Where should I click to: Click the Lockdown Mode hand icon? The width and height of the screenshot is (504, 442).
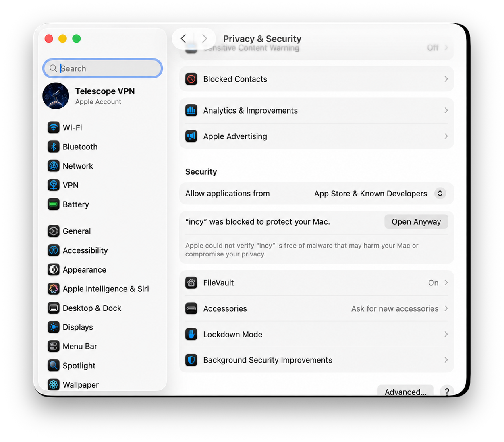point(191,334)
